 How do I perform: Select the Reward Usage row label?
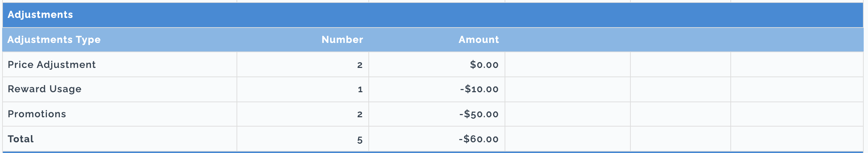pyautogui.click(x=44, y=89)
